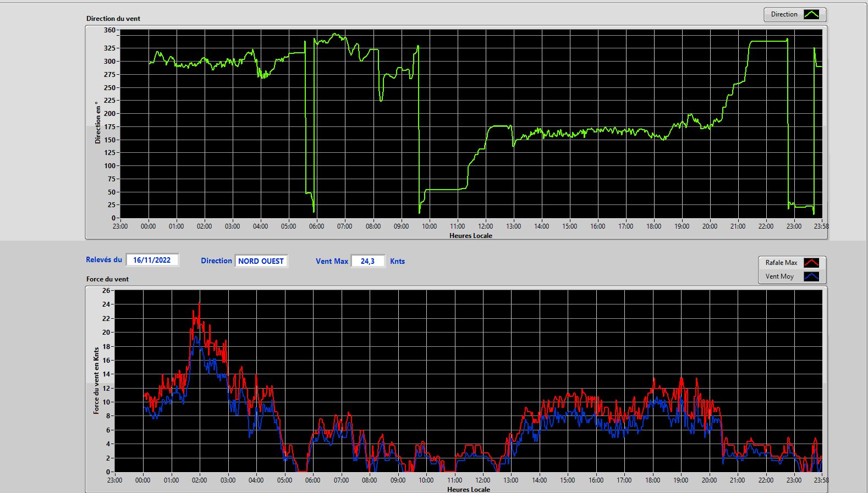
Task: Click the 23:58 label on direction chart axis
Action: pyautogui.click(x=821, y=226)
